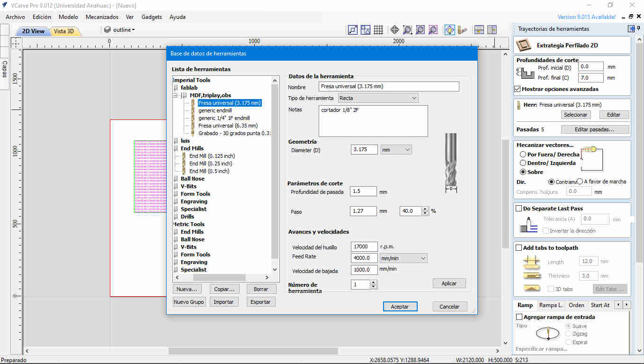Click left arrow of ramp tabs scroller
644x364 pixels.
pyautogui.click(x=618, y=305)
